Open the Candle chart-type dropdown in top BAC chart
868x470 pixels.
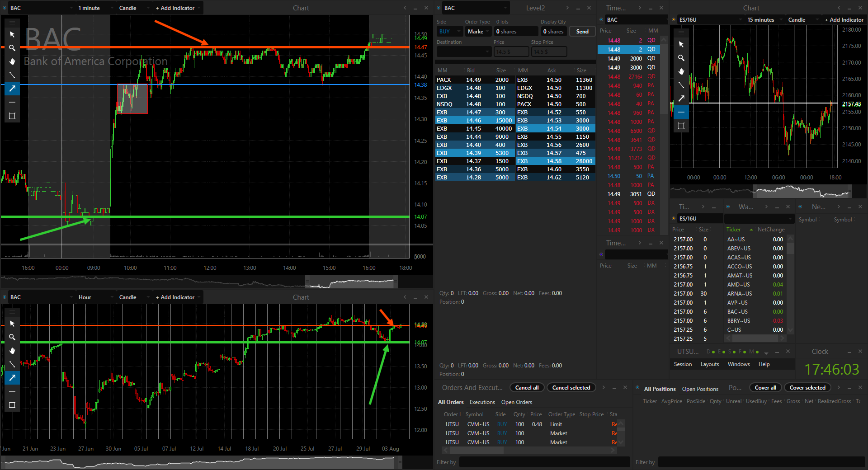click(134, 8)
